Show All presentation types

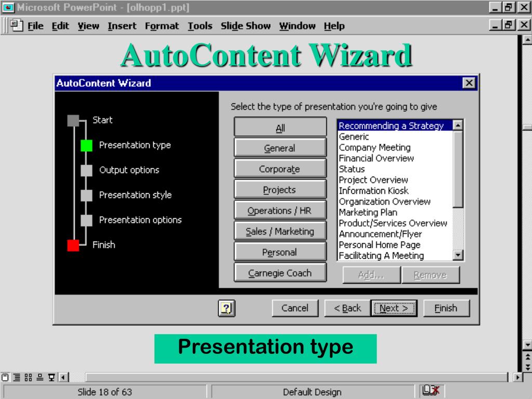280,128
